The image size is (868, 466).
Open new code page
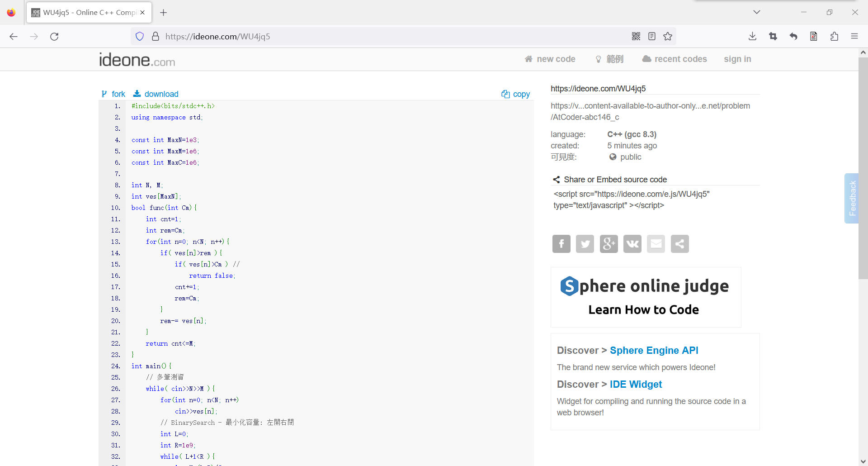pyautogui.click(x=550, y=59)
